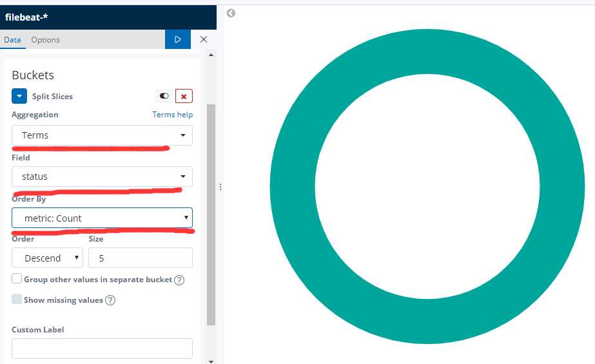Image resolution: width=595 pixels, height=364 pixels.
Task: Open help for Group other values option
Action: [x=179, y=280]
